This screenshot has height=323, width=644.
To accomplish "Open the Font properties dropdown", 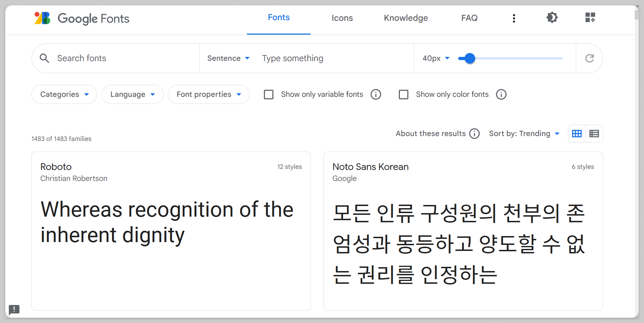I will click(208, 94).
